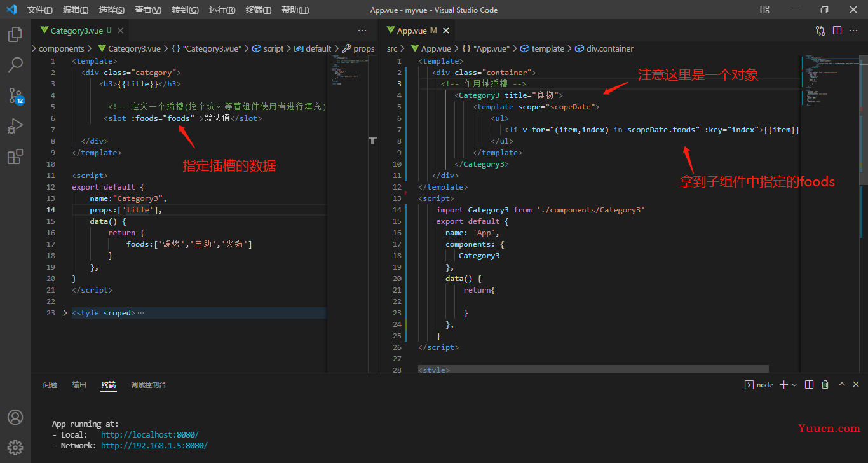Click props in left breadcrumb
The height and width of the screenshot is (463, 868).
click(x=358, y=48)
